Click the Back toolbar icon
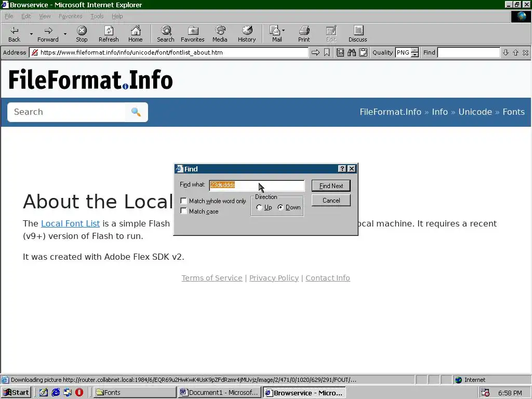This screenshot has height=399, width=532. [x=14, y=34]
